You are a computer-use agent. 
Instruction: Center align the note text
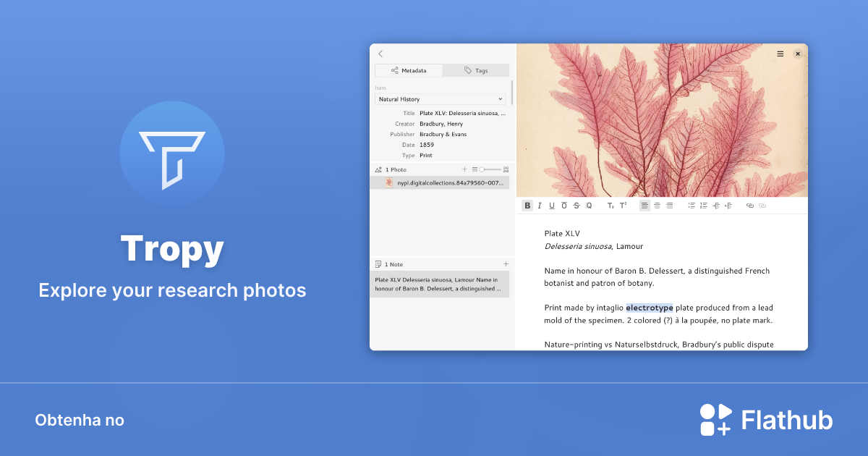(657, 206)
